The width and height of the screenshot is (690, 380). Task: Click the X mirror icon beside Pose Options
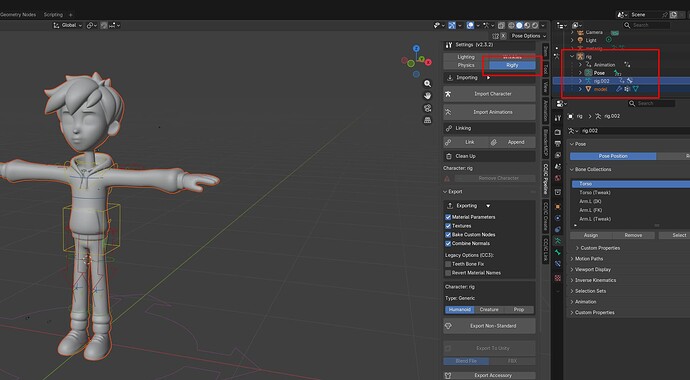click(x=503, y=36)
